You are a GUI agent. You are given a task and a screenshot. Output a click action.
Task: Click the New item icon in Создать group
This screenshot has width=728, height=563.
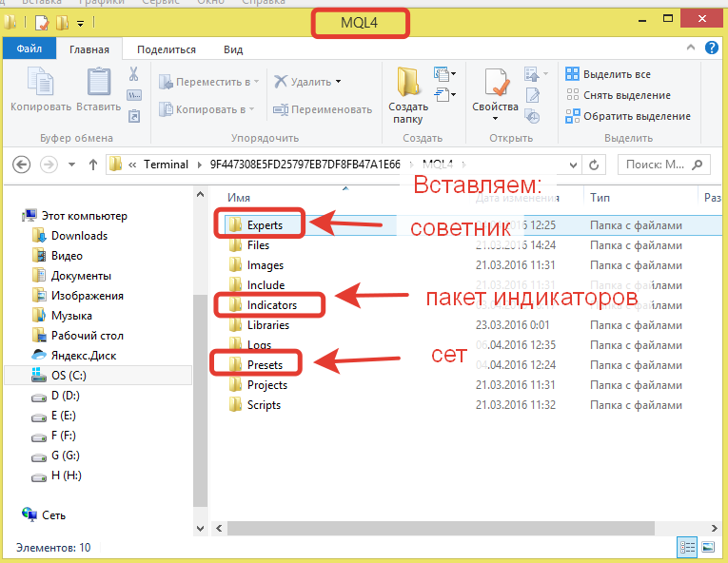(442, 73)
